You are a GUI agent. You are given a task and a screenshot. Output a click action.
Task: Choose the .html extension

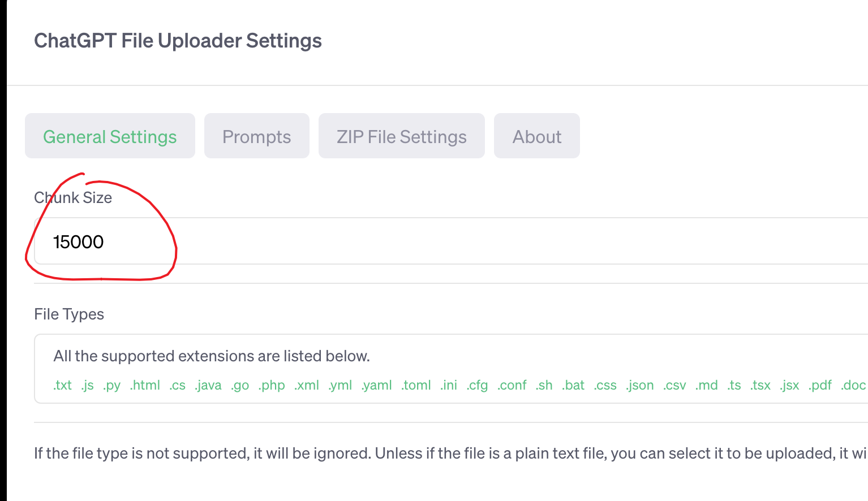(145, 385)
